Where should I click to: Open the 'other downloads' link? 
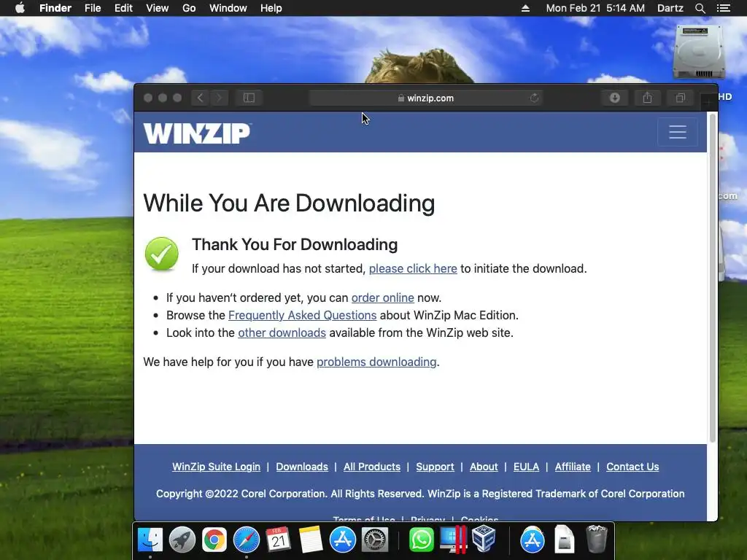pos(282,332)
